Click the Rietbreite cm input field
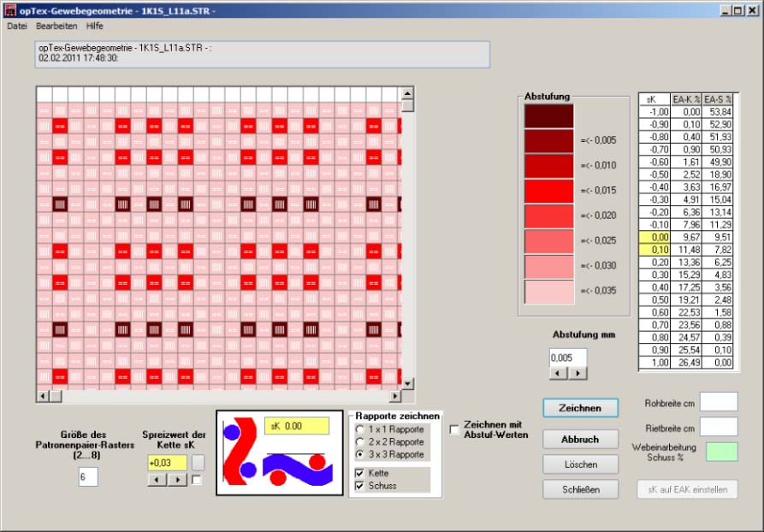The width and height of the screenshot is (764, 532). (x=719, y=426)
